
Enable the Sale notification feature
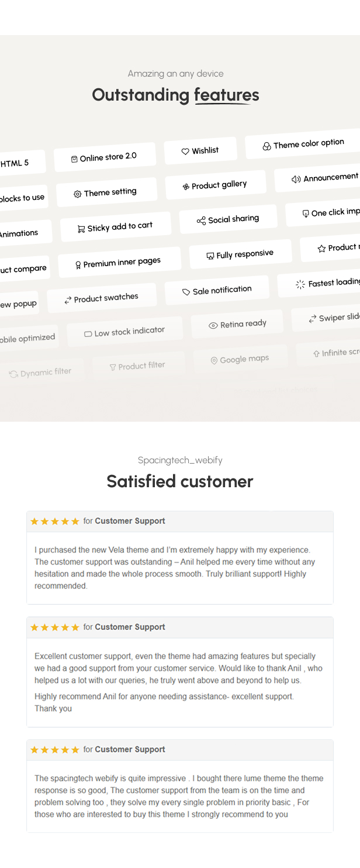tap(216, 288)
